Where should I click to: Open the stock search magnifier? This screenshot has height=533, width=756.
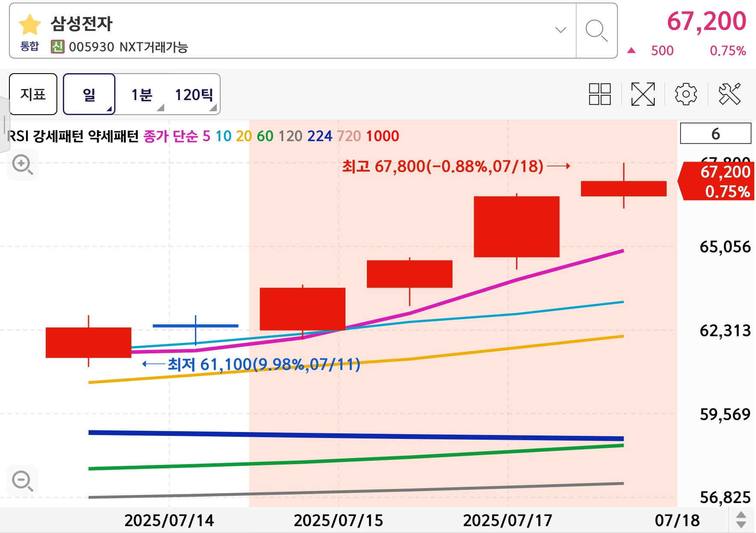(597, 31)
